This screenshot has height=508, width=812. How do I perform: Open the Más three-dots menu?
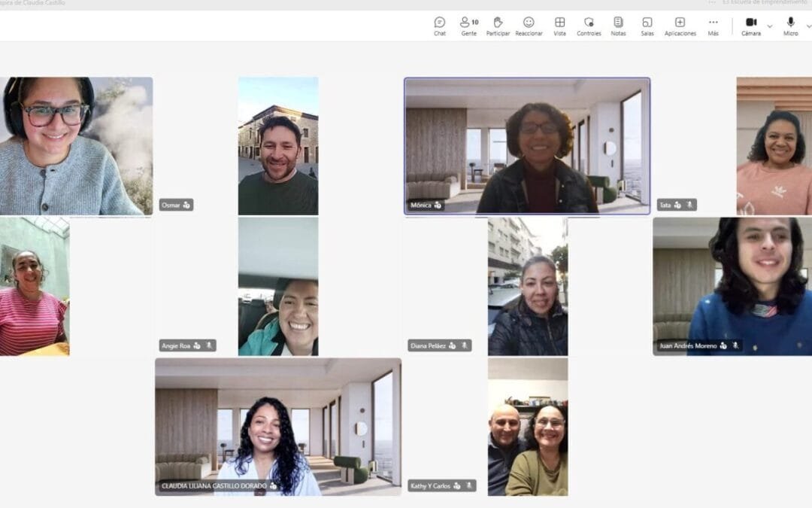[713, 26]
